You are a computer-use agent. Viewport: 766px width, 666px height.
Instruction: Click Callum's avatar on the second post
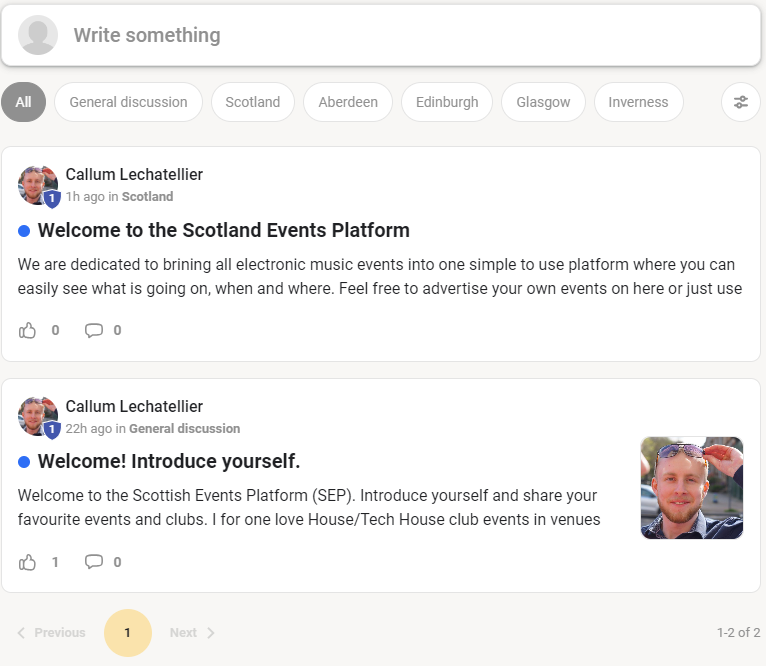(38, 417)
